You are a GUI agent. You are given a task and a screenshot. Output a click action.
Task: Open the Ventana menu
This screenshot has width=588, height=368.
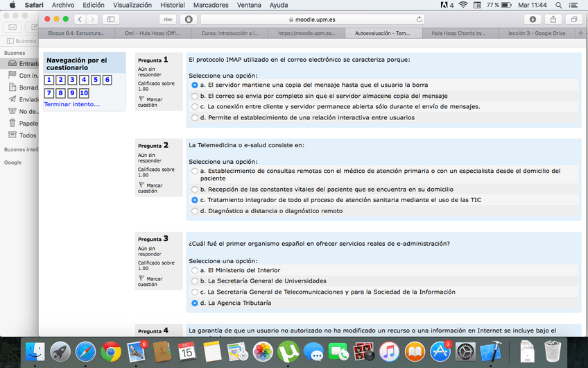(x=249, y=5)
